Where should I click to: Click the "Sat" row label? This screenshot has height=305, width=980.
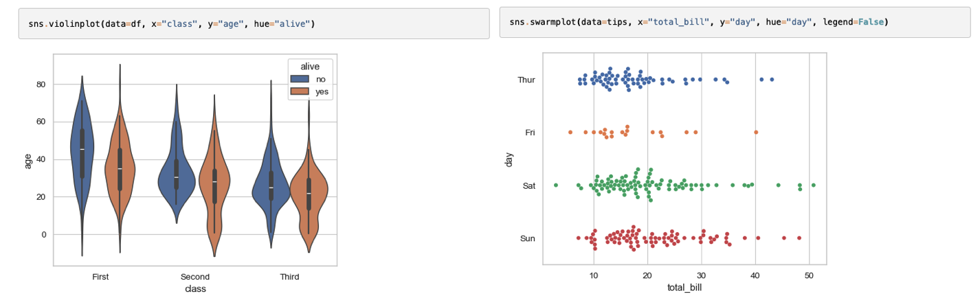(x=528, y=185)
